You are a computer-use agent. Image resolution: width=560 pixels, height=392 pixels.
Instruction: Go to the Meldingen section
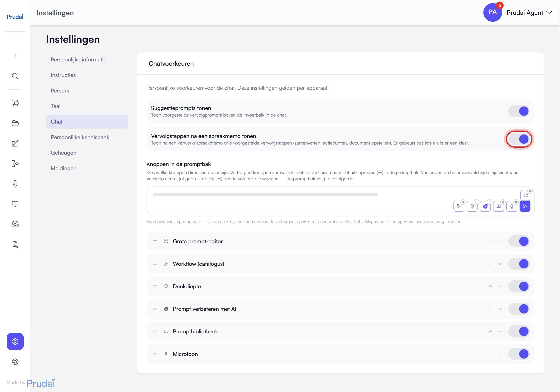click(x=87, y=168)
